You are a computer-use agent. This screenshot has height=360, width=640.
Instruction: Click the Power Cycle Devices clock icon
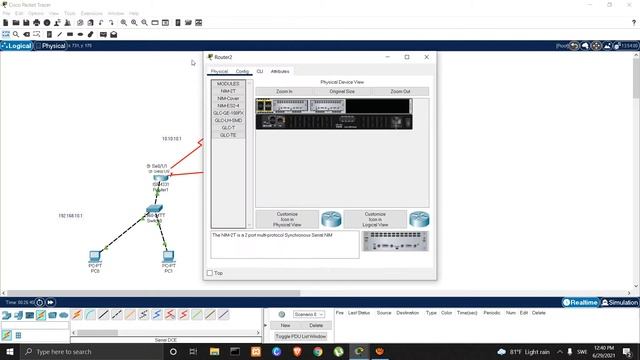[x=40, y=302]
